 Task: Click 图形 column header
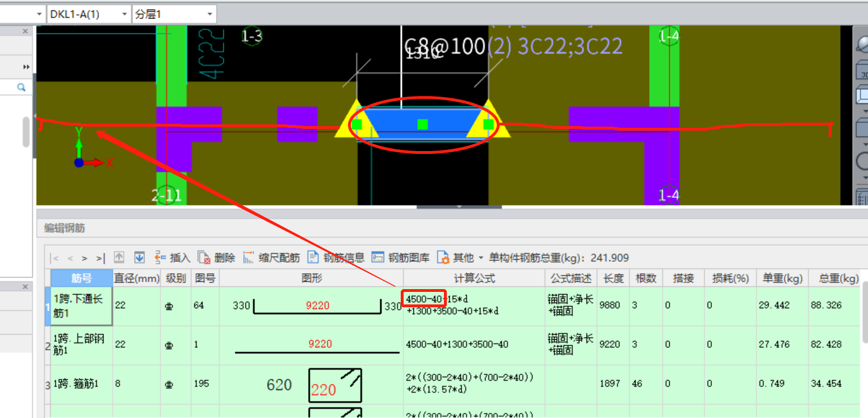coord(312,278)
